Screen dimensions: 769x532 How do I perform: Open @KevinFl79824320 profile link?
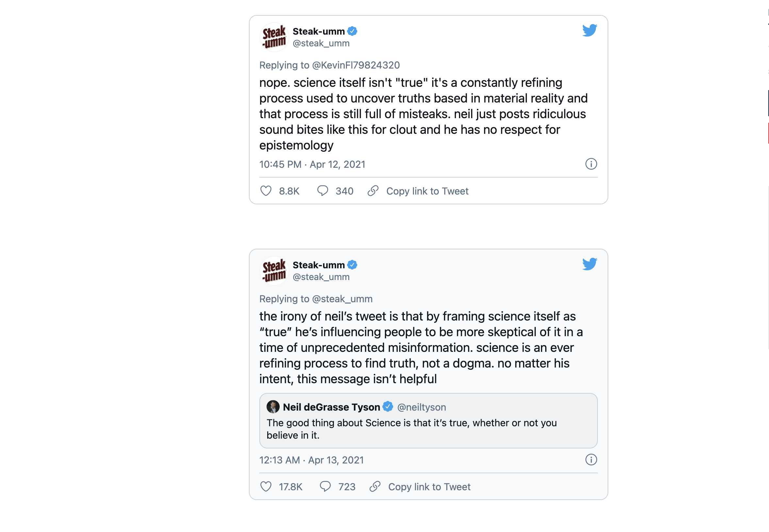click(356, 65)
